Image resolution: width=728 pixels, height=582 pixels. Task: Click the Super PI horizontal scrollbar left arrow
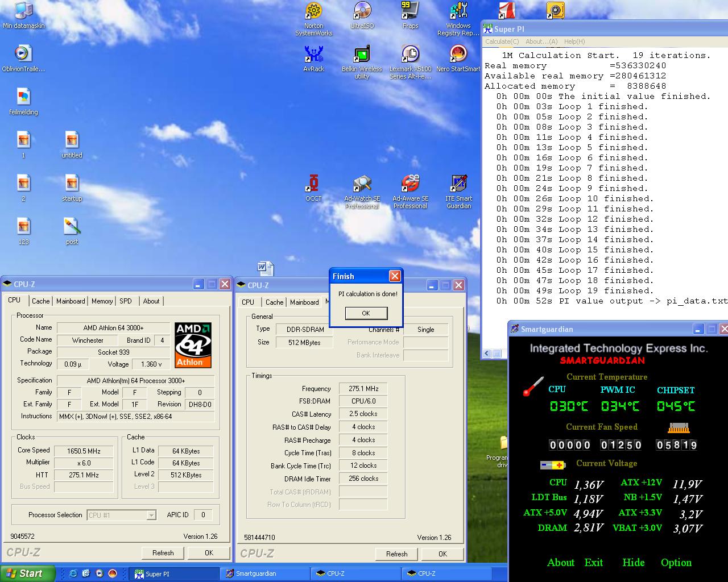point(487,354)
